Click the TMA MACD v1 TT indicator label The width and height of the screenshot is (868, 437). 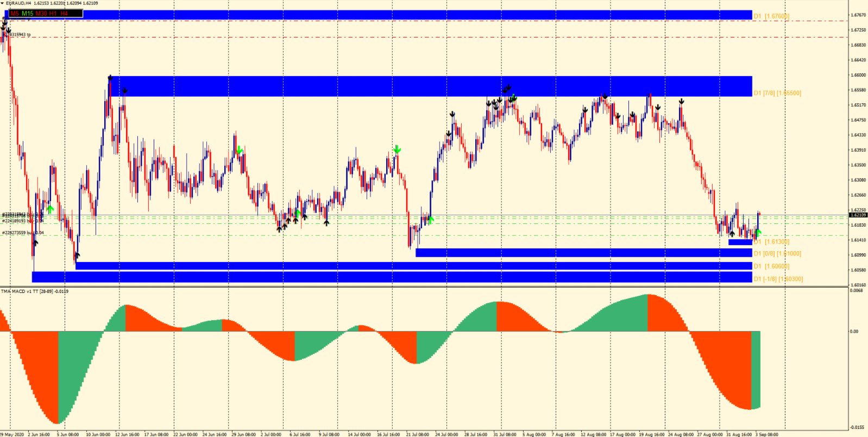34,291
